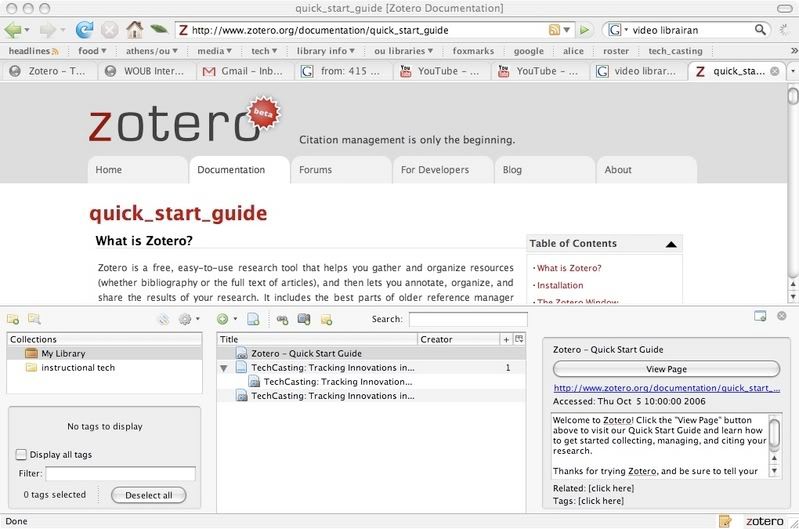Click the page vertical scrollbar thumb
This screenshot has height=529, width=799.
pyautogui.click(x=793, y=96)
